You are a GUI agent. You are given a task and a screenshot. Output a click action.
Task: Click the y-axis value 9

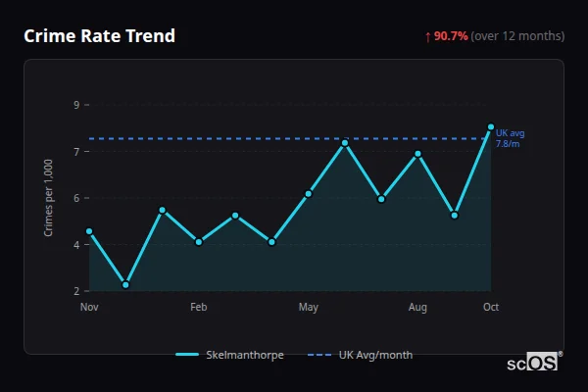coord(76,105)
